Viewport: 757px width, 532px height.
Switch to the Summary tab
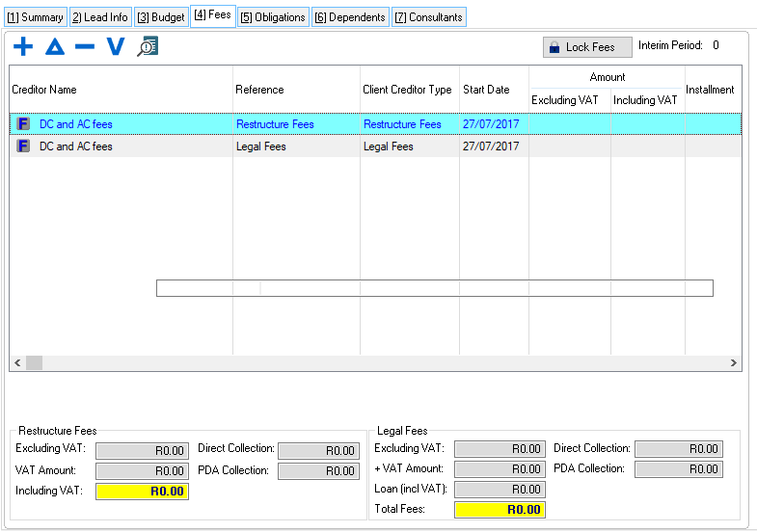(x=35, y=17)
